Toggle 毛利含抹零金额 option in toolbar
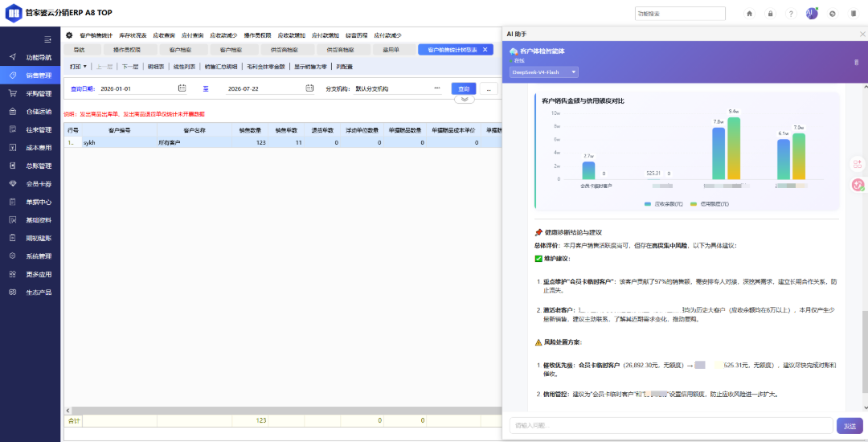868x442 pixels. pos(266,67)
